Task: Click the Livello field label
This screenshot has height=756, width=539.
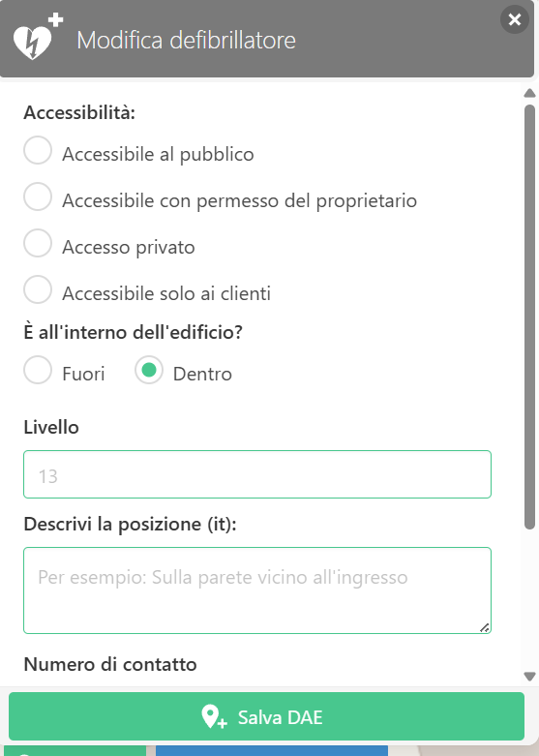Action: [x=51, y=427]
